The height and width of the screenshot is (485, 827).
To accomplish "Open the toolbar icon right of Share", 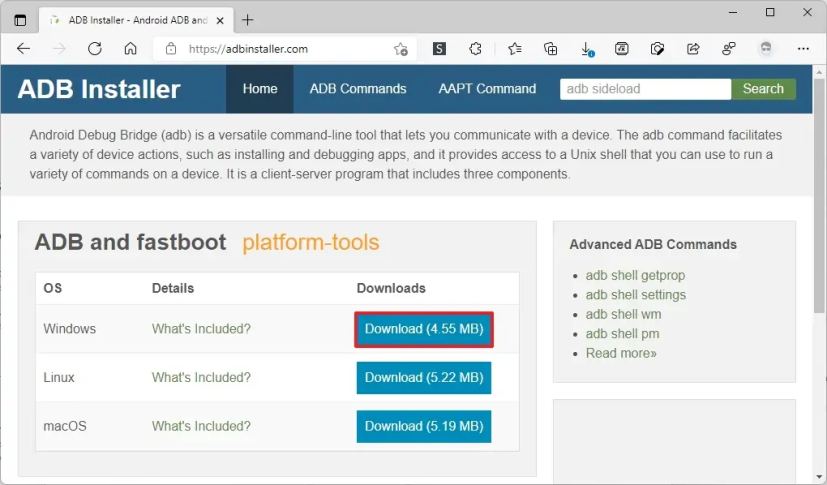I will [x=729, y=49].
